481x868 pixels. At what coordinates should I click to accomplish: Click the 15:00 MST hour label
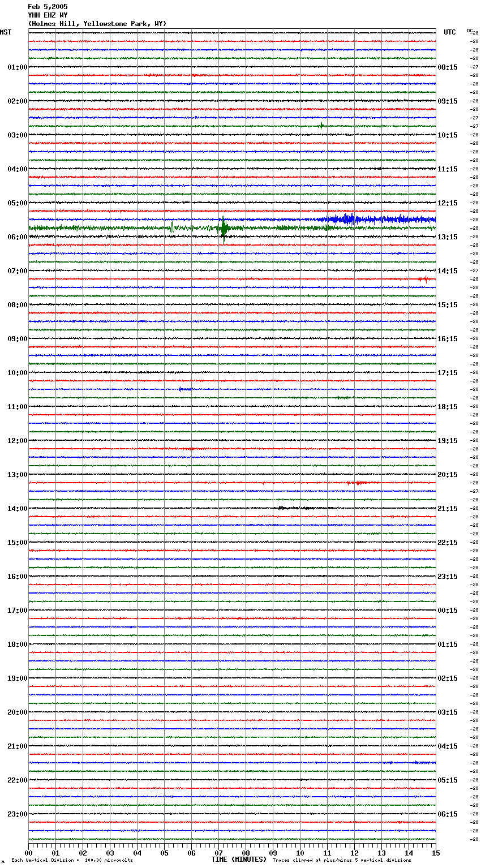[18, 543]
